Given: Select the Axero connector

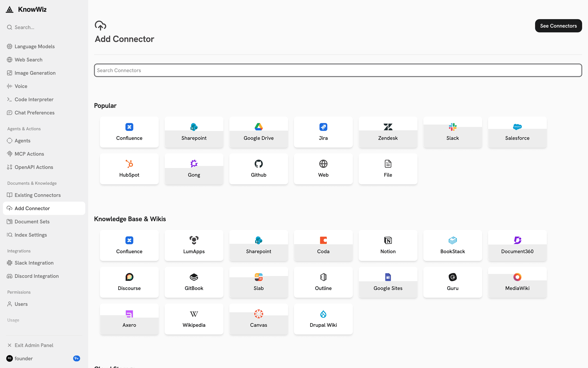Looking at the screenshot, I should pyautogui.click(x=129, y=319).
